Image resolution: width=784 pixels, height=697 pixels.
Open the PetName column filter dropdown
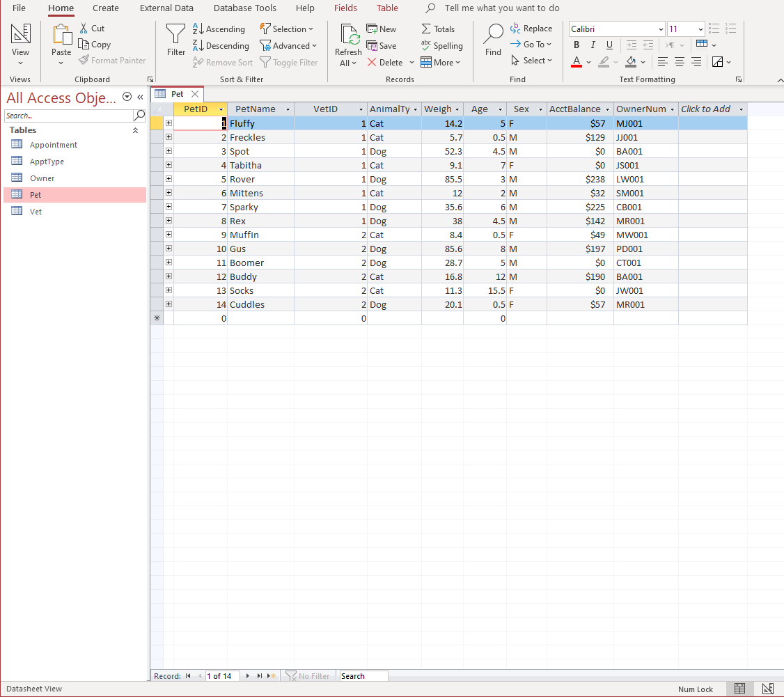pyautogui.click(x=288, y=109)
